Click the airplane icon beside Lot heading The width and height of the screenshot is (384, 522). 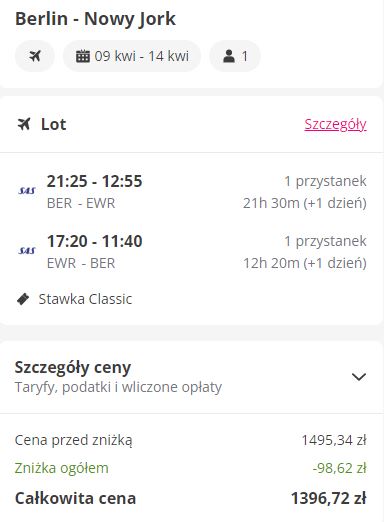point(24,124)
